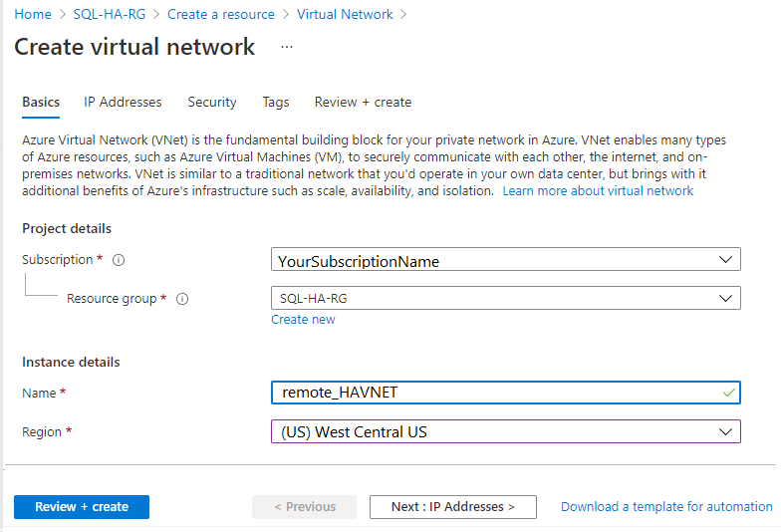
Task: Click the Subscription info icon
Action: 119,260
